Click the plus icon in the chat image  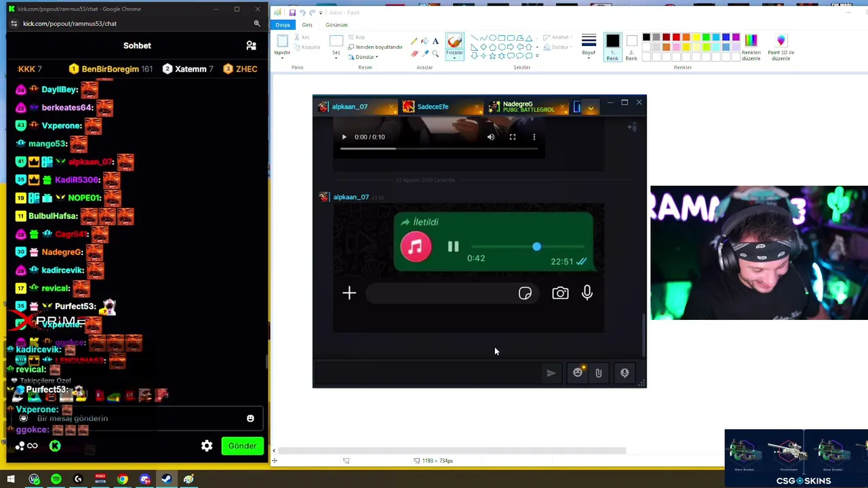[349, 293]
